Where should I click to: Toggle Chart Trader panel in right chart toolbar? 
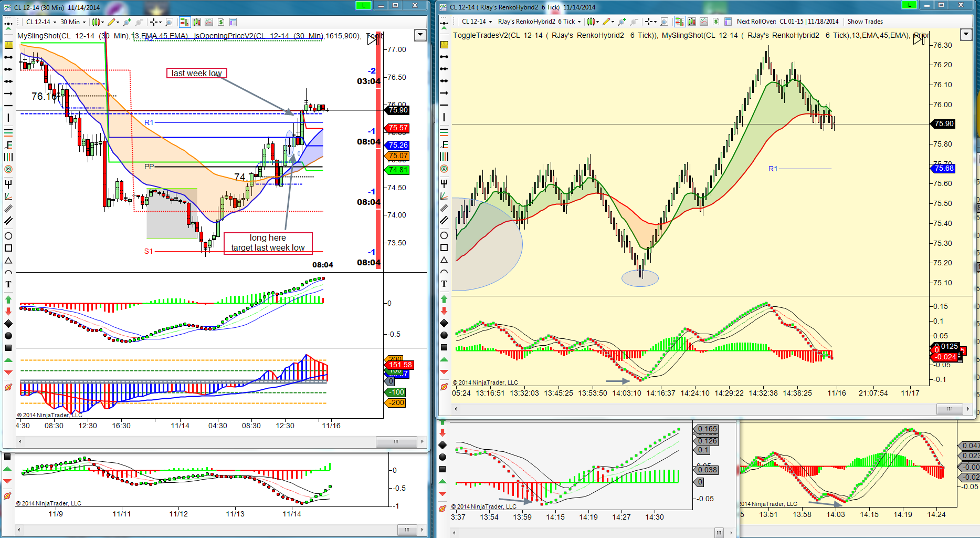pos(679,22)
